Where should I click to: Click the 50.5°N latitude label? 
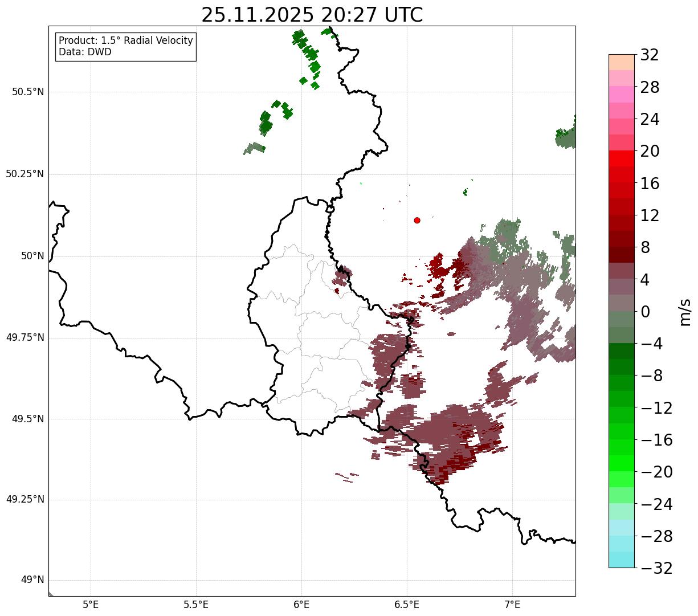click(28, 92)
